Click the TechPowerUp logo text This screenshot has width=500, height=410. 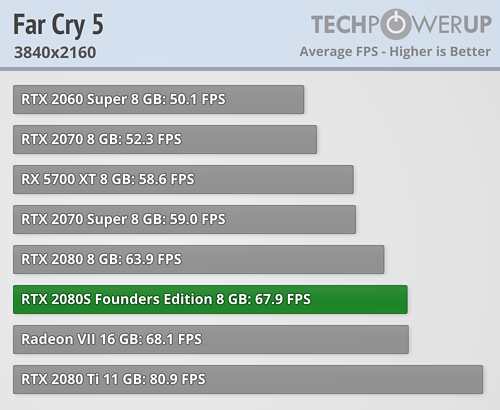click(401, 24)
